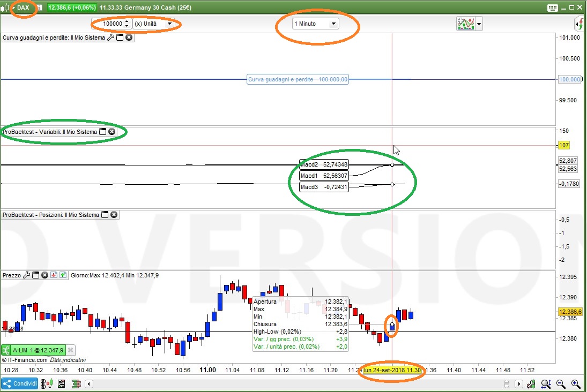Click the Macd1 52,56307 value label
Image resolution: width=587 pixels, height=392 pixels.
pyautogui.click(x=324, y=176)
